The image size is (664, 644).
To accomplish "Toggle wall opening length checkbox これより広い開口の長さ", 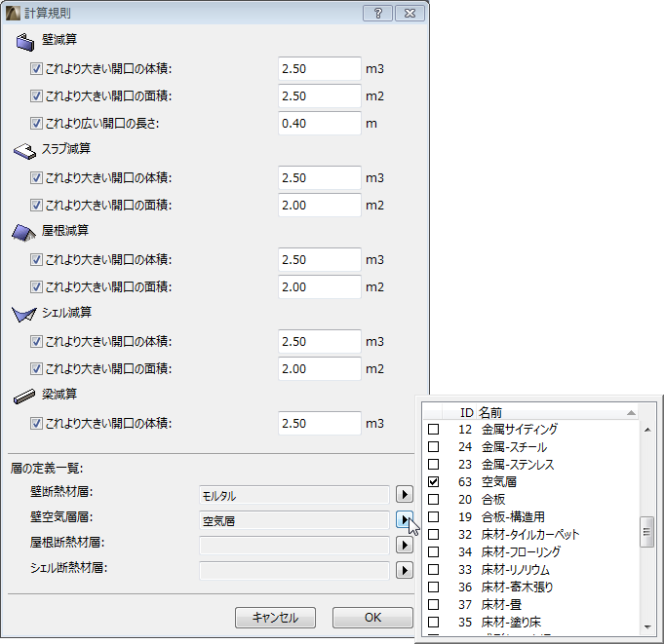I will (x=36, y=123).
